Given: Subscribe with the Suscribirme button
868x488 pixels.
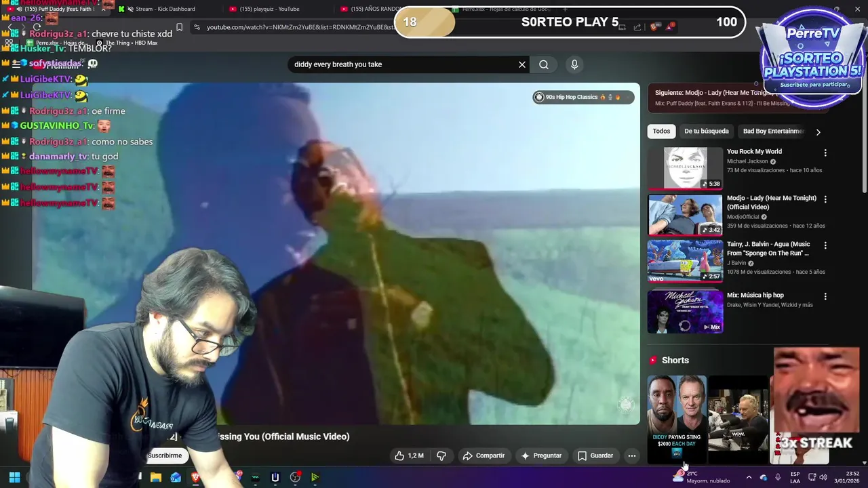Looking at the screenshot, I should [x=165, y=455].
